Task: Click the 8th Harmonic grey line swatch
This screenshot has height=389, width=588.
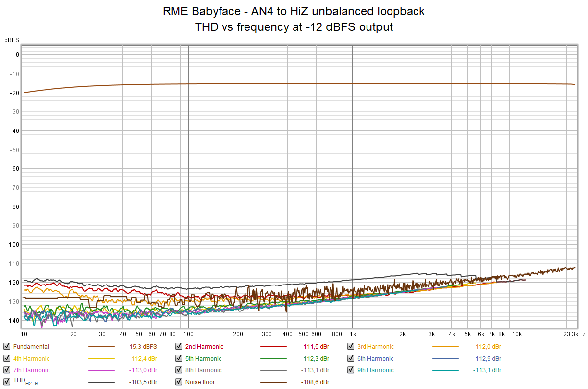Action: click(273, 370)
